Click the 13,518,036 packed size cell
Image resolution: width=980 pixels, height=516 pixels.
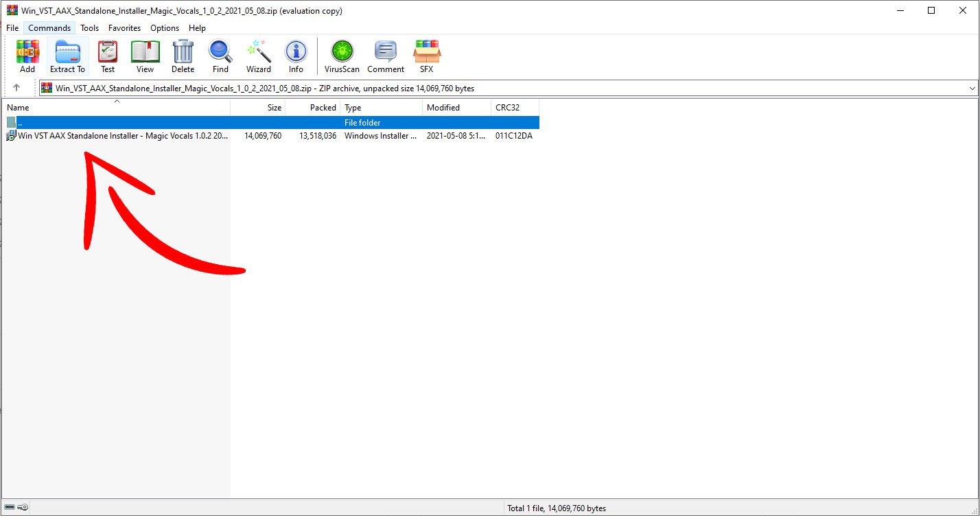pos(318,136)
